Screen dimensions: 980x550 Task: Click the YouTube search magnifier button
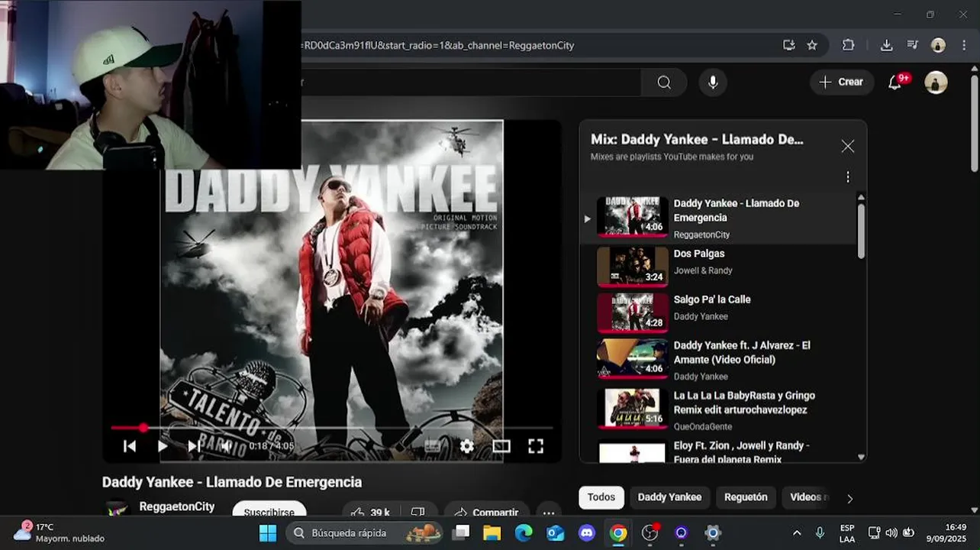[x=664, y=82]
